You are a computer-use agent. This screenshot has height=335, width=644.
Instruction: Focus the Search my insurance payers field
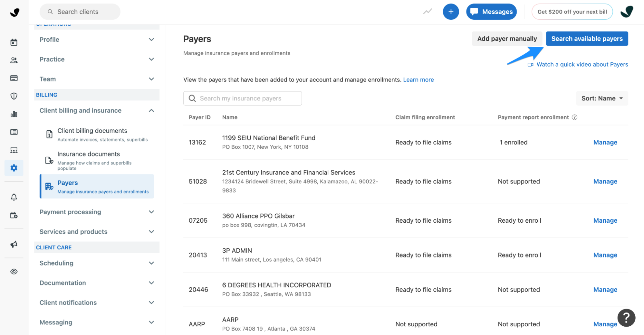[243, 98]
